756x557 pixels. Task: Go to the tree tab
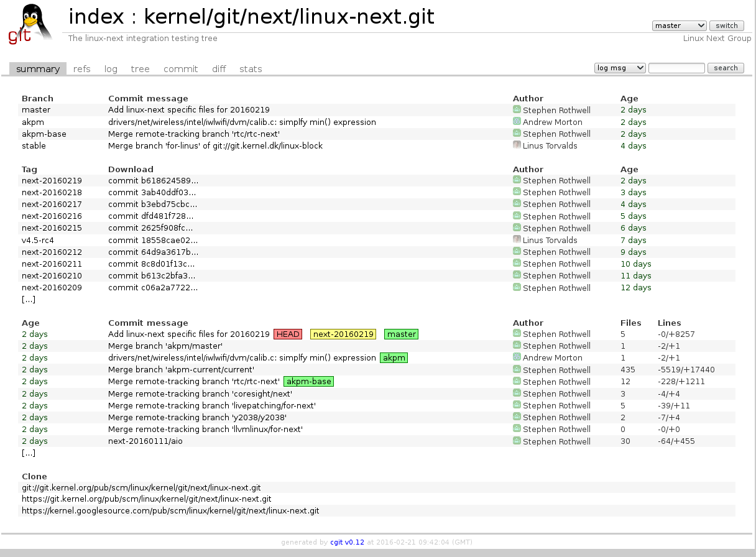coord(140,69)
